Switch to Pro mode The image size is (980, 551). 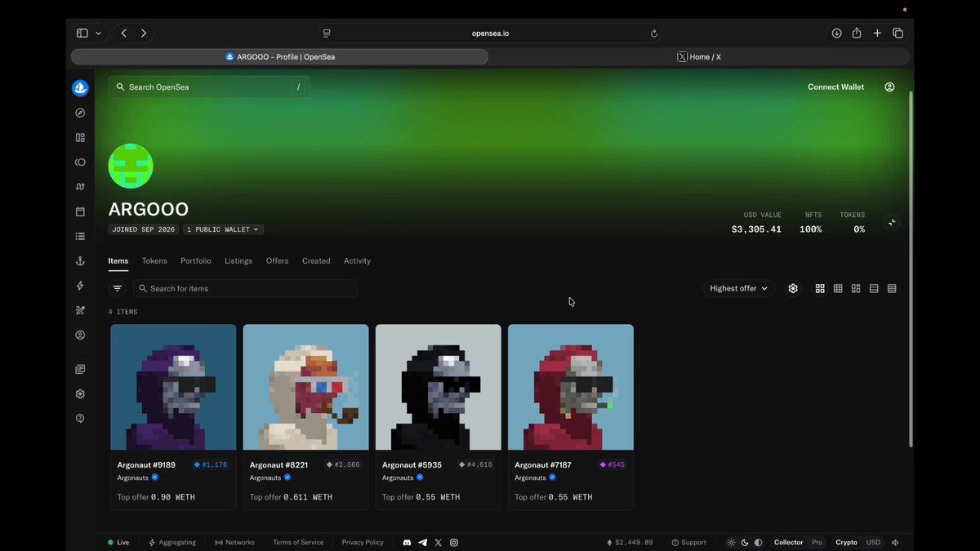click(817, 542)
